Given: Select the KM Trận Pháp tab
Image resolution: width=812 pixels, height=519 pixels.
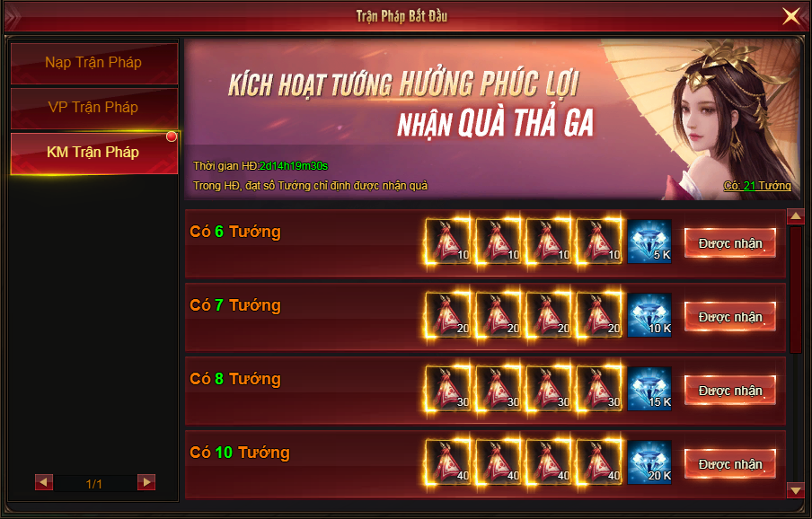Looking at the screenshot, I should click(93, 153).
